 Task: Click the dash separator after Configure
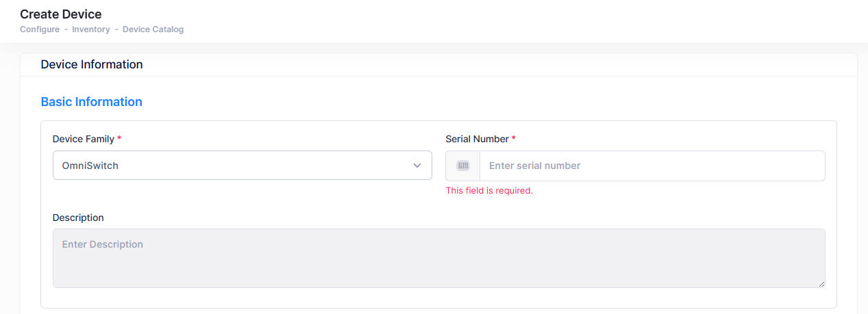point(66,29)
